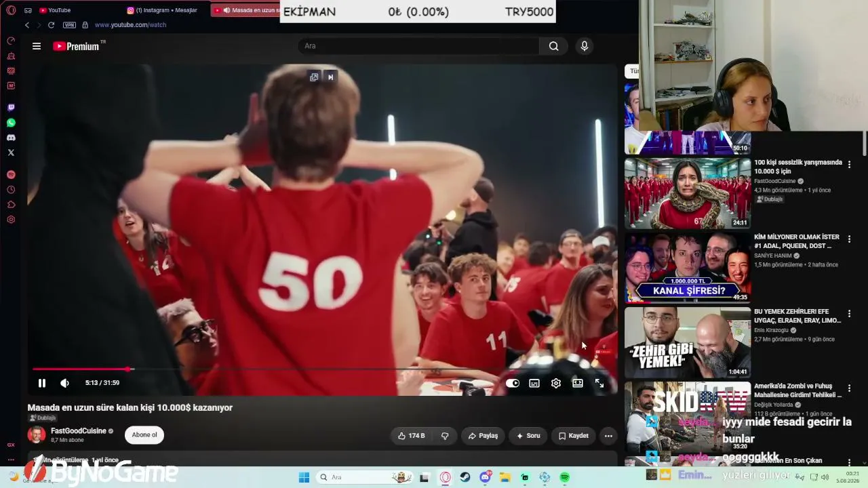Open Spotify from the taskbar
Image resolution: width=868 pixels, height=488 pixels.
(x=564, y=477)
